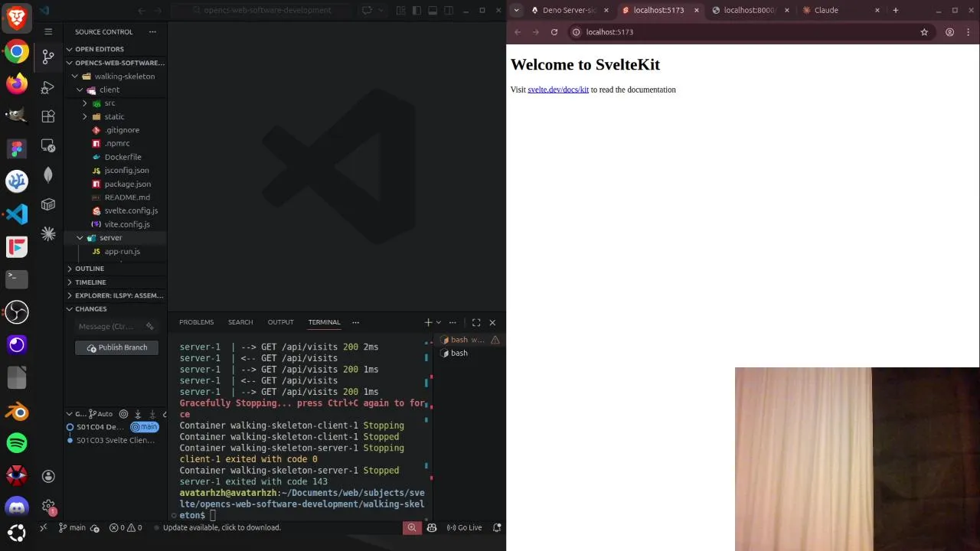Expand the src folder
980x551 pixels.
tap(115, 103)
